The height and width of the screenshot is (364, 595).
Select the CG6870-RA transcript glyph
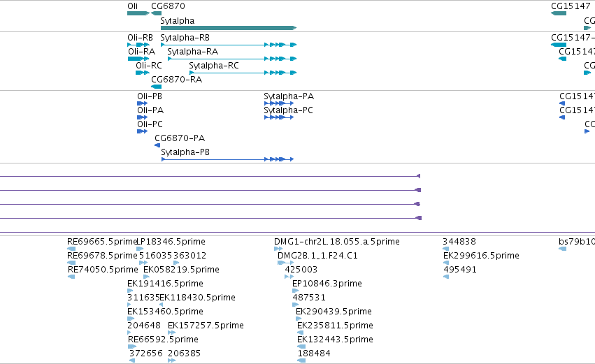pos(157,87)
